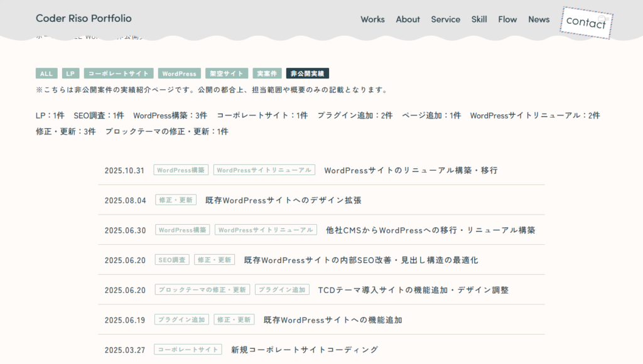Select the 非公開実績 filter tag
The width and height of the screenshot is (643, 364).
point(308,73)
